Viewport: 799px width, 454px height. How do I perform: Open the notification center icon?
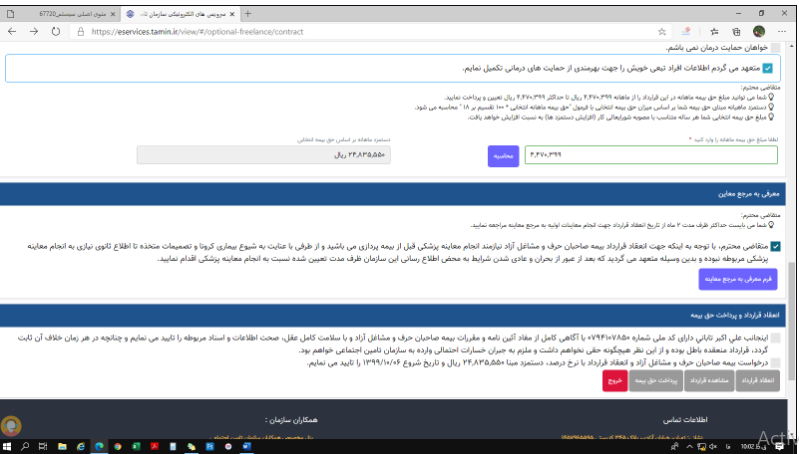[779, 446]
